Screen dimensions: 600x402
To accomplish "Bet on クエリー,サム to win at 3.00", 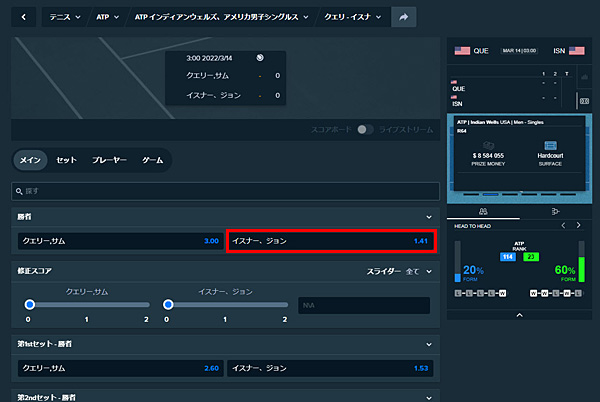I will (120, 241).
